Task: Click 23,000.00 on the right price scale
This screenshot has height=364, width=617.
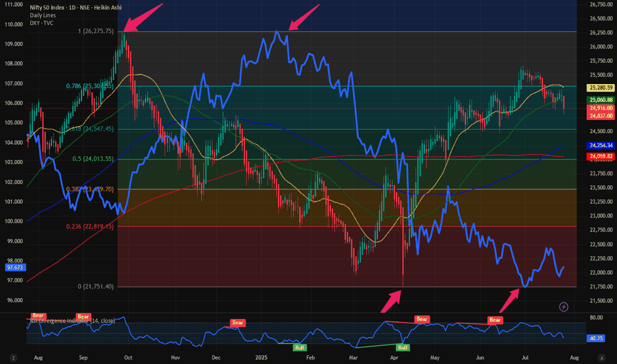Action: 601,216
